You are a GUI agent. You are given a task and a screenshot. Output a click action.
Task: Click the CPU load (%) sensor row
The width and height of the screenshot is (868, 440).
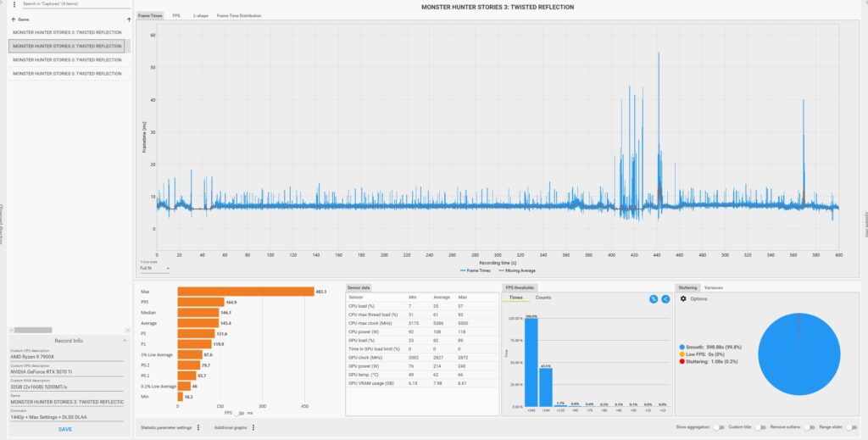(422, 305)
